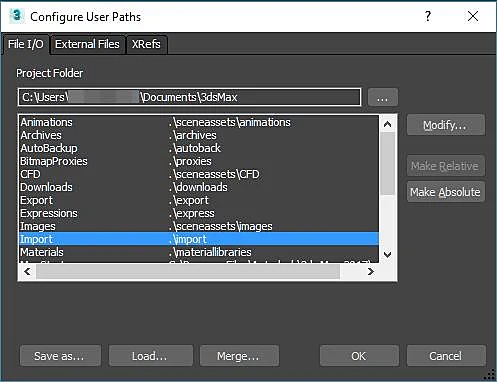The width and height of the screenshot is (497, 382).
Task: Select the AutoBackup path row
Action: click(199, 148)
